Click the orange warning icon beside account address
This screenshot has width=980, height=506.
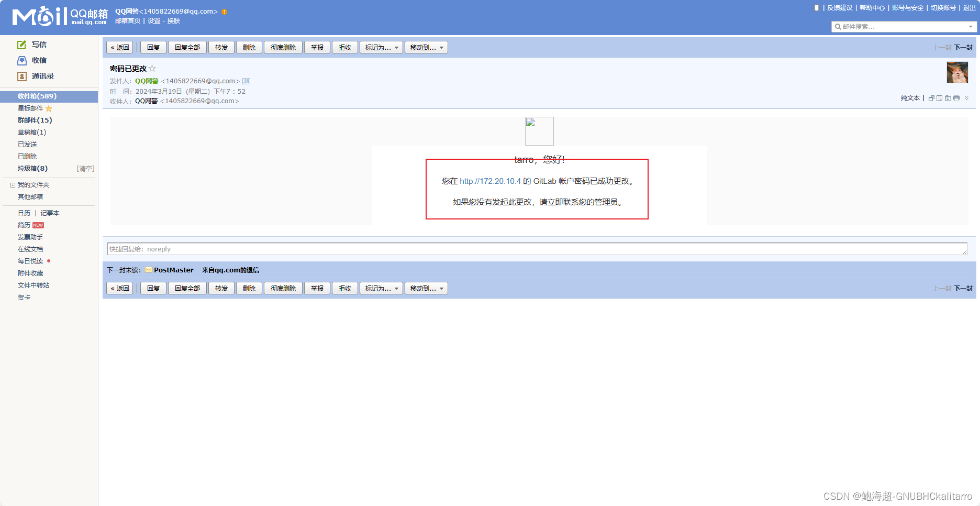pos(225,12)
